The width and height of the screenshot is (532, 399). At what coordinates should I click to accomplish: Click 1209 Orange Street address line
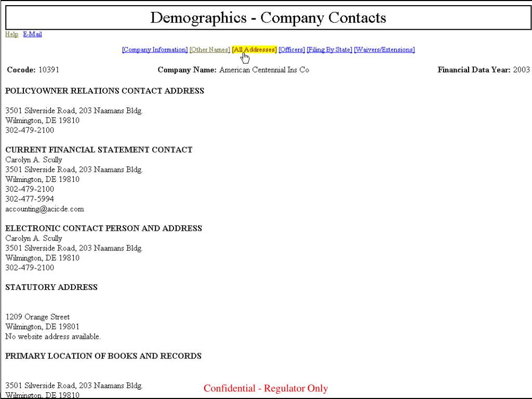(x=37, y=317)
